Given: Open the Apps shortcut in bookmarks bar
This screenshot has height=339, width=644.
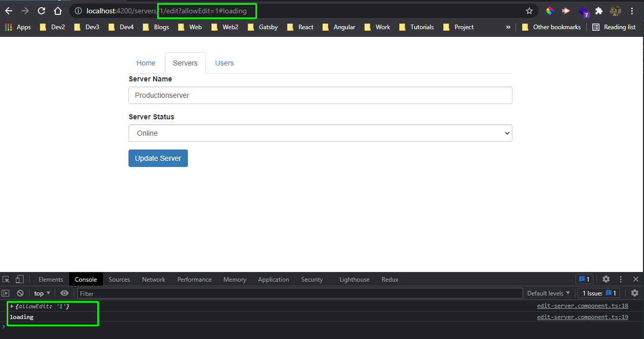Looking at the screenshot, I should pos(18,27).
